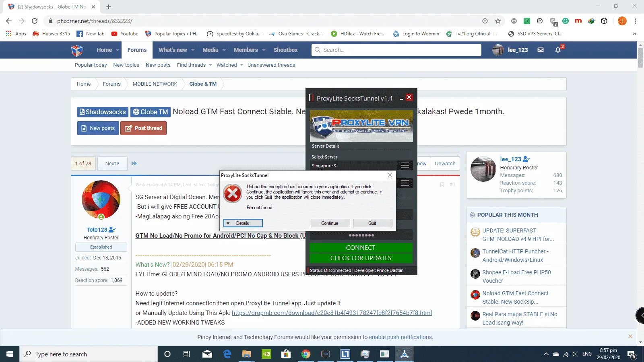Show hidden system tray icons chevron
The width and height of the screenshot is (644, 362).
click(546, 354)
